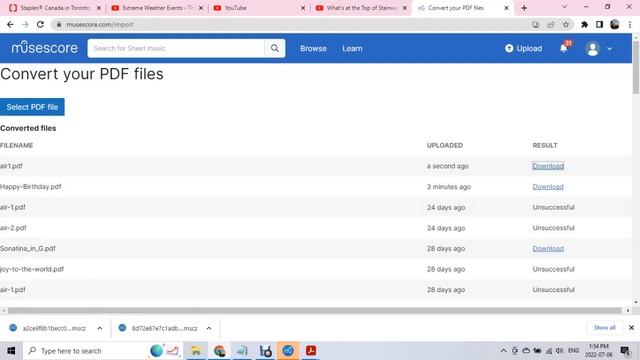The width and height of the screenshot is (640, 360).
Task: Download the Sonatina_in_G.pdf result
Action: pyautogui.click(x=548, y=249)
